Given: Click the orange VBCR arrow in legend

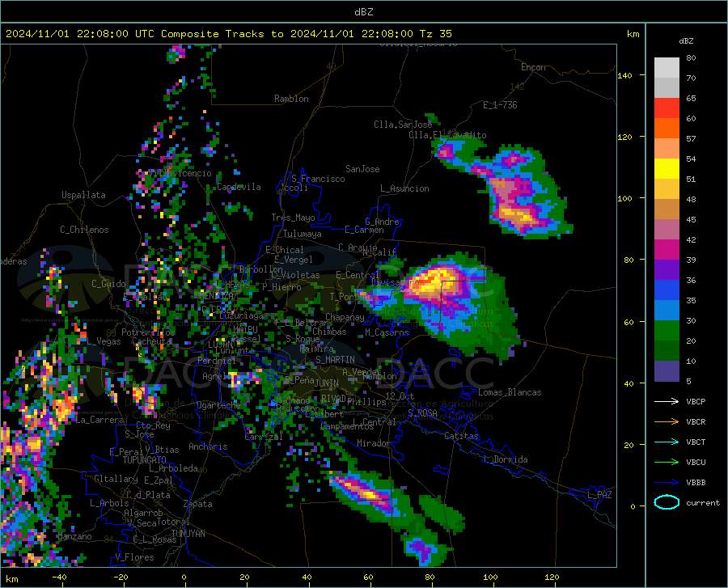Looking at the screenshot, I should point(667,422).
